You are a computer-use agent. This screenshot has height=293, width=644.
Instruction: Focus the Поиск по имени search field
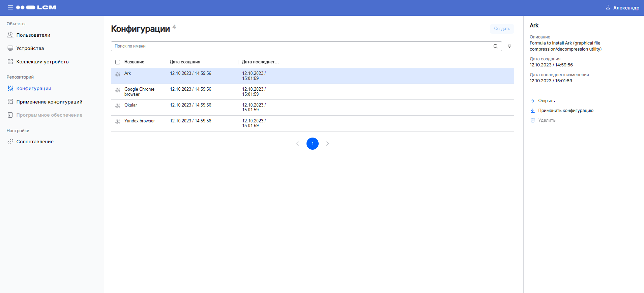[x=300, y=46]
